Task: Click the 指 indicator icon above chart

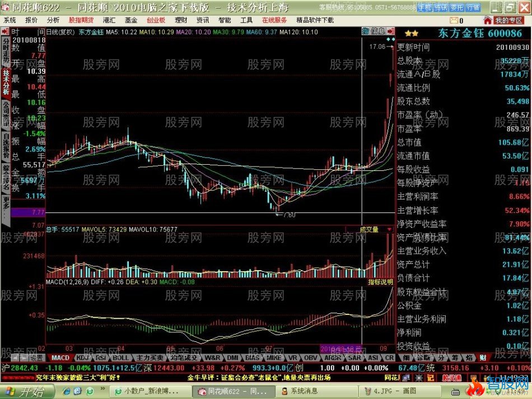Action: tap(366, 31)
